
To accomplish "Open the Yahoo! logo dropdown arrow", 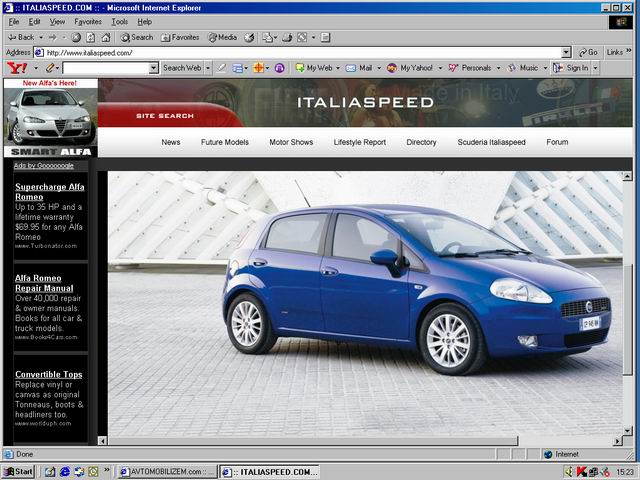I will [x=36, y=68].
